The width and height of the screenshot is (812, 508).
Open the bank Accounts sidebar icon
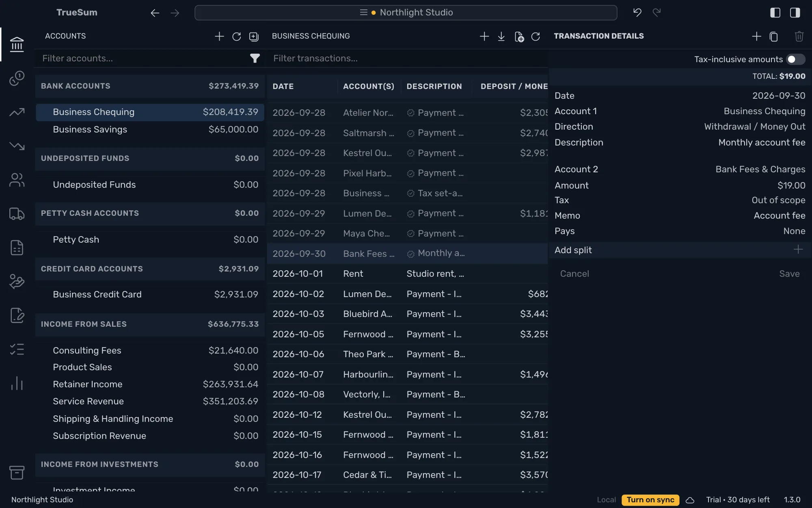pyautogui.click(x=17, y=44)
